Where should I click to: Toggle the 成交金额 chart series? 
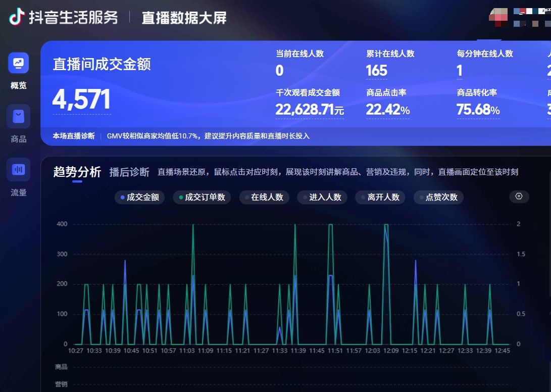(139, 197)
